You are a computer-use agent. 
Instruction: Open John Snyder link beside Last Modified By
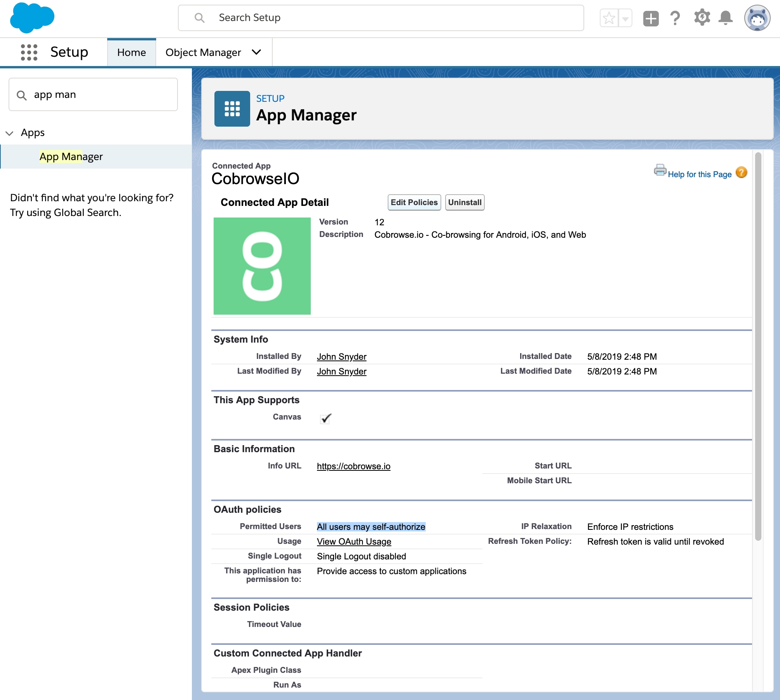click(x=341, y=371)
